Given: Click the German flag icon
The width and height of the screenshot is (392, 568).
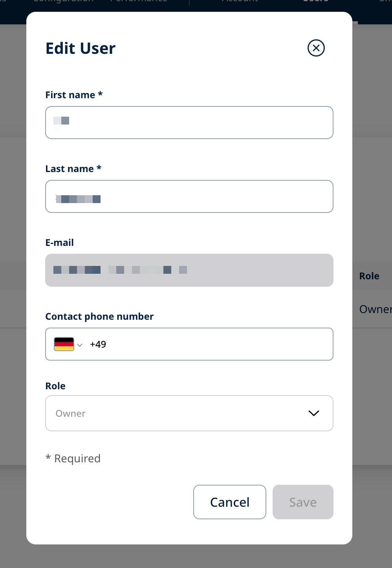Looking at the screenshot, I should [x=64, y=344].
